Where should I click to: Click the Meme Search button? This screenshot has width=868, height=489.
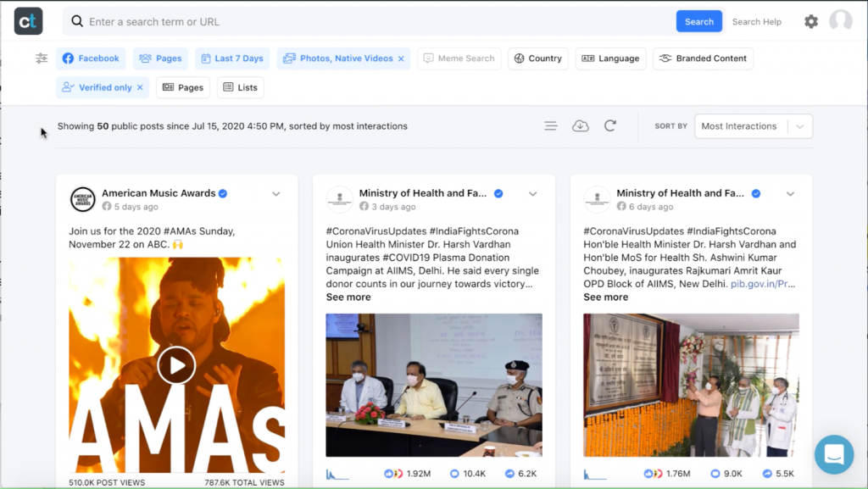point(459,58)
